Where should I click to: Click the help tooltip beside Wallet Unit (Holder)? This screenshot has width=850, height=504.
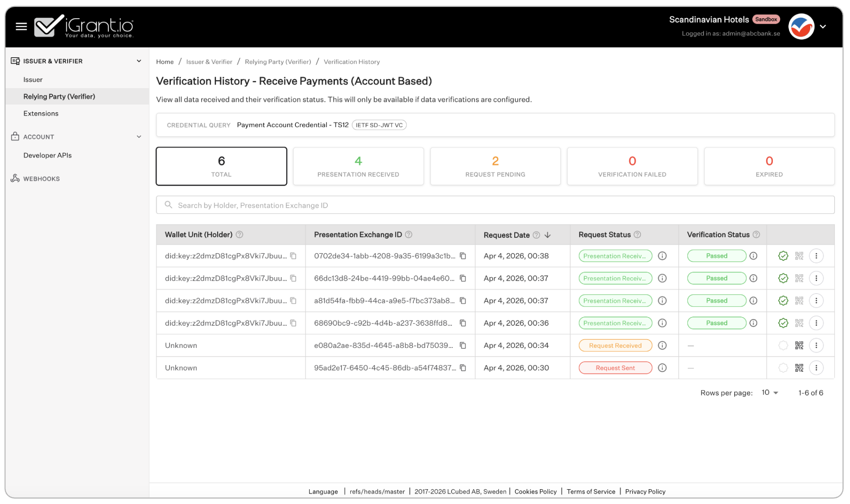239,234
